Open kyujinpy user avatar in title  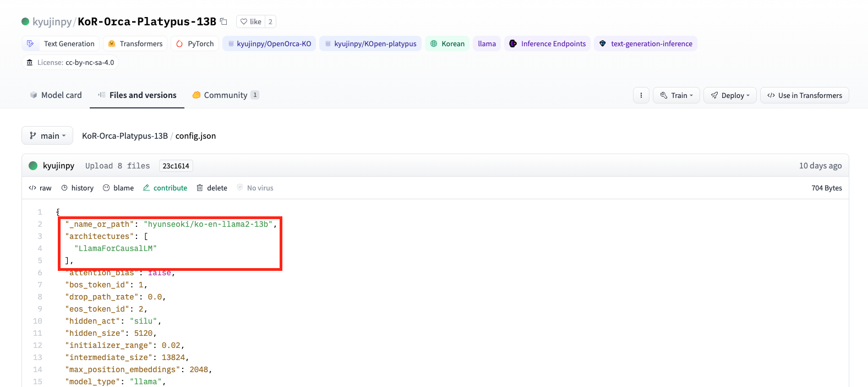tap(25, 21)
